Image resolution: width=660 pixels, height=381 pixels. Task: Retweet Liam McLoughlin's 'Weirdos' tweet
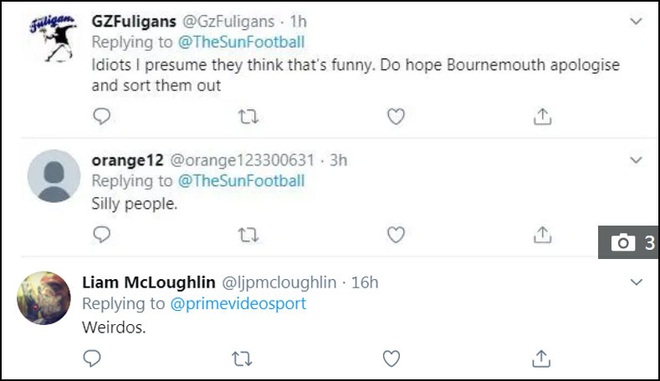[242, 359]
